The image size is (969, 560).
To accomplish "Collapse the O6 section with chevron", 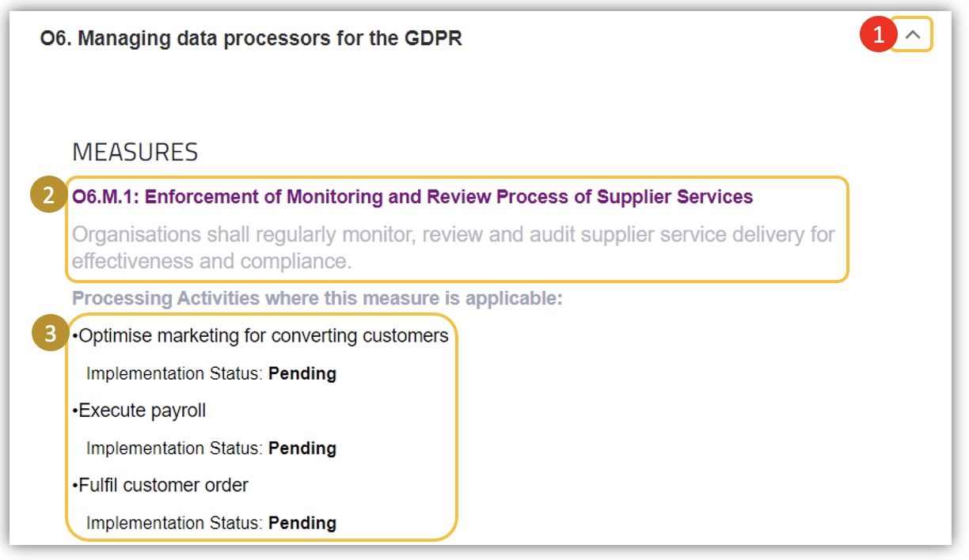I will click(x=912, y=35).
